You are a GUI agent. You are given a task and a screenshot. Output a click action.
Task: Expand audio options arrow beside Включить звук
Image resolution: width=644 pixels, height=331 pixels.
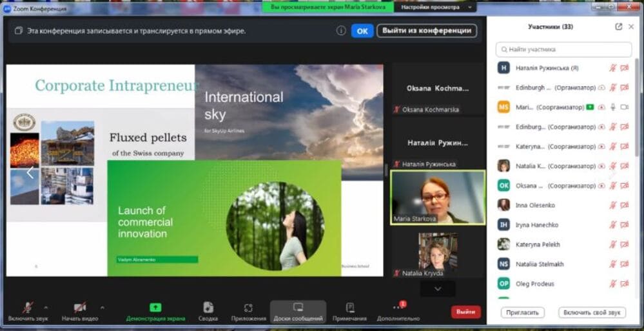pos(46,308)
